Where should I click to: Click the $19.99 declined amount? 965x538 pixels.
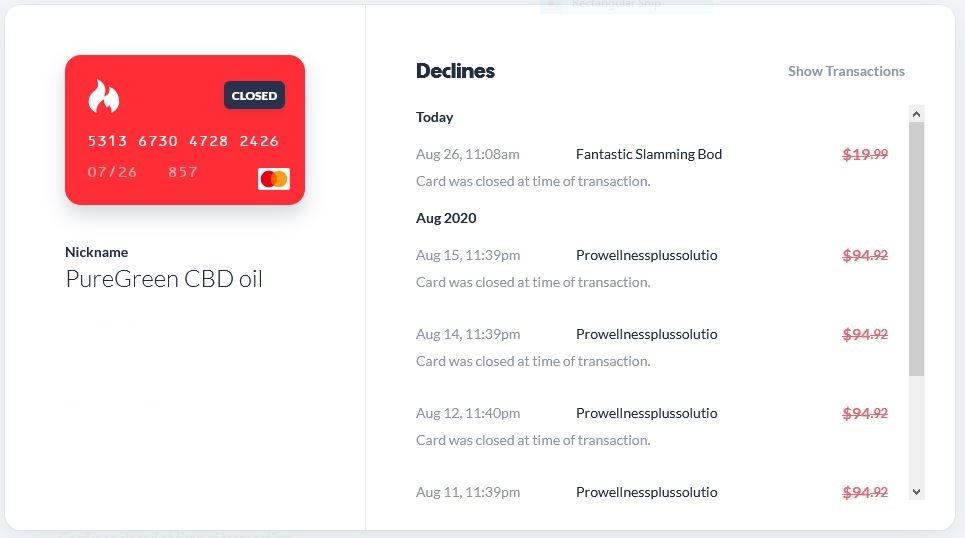click(865, 155)
